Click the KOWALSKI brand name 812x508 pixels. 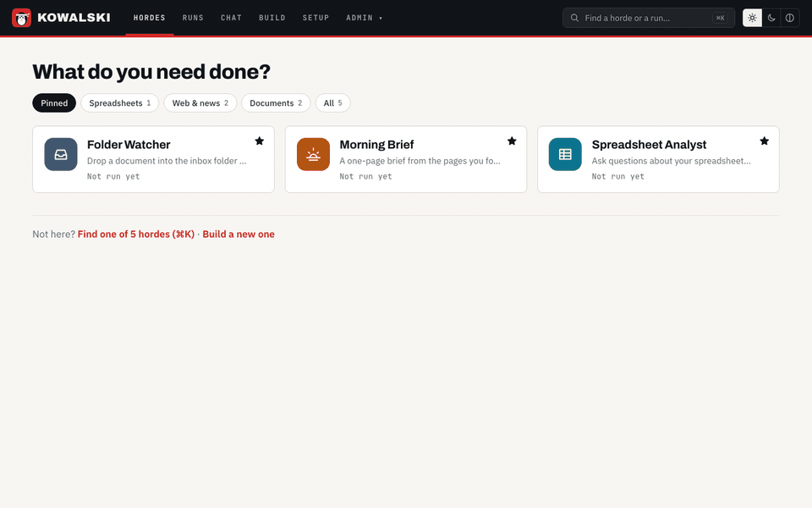pos(74,18)
